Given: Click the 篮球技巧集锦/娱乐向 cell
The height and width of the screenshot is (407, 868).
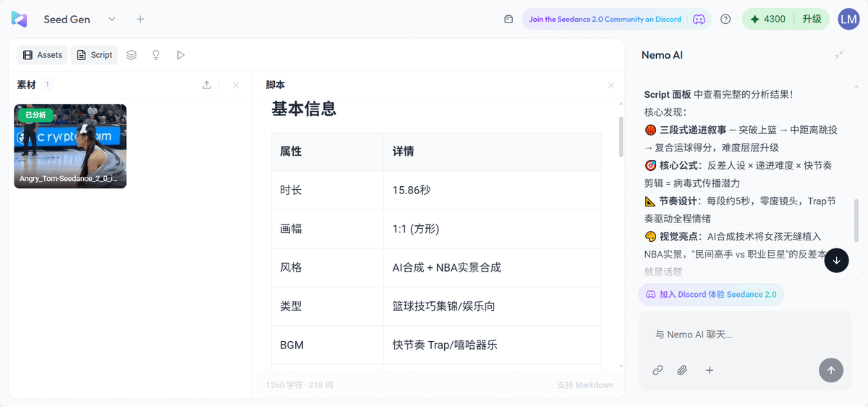Looking at the screenshot, I should [444, 306].
